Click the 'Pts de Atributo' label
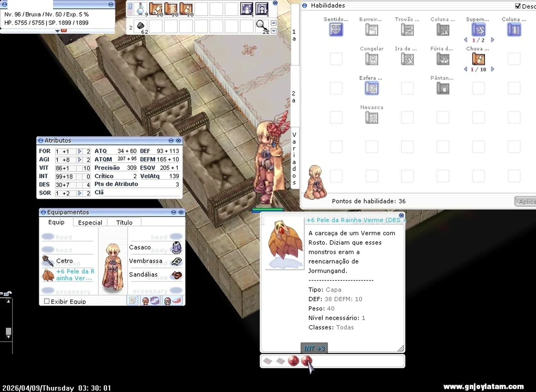Viewport: 536px width, 392px height. [116, 184]
